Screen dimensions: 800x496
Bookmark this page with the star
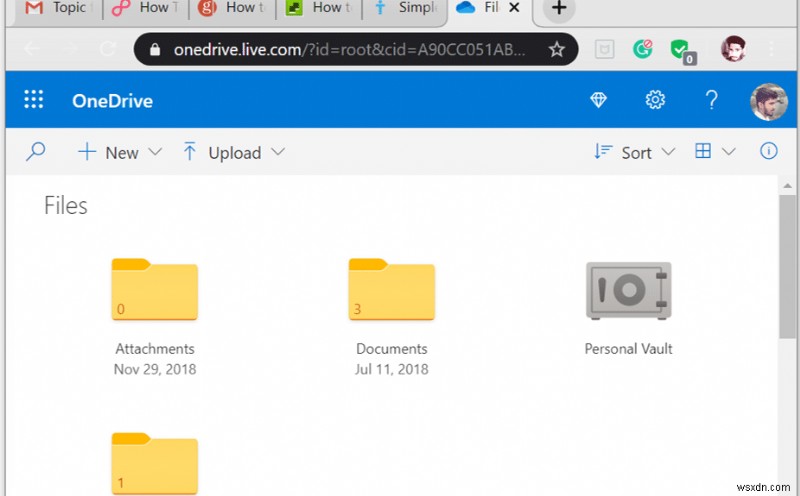(557, 49)
